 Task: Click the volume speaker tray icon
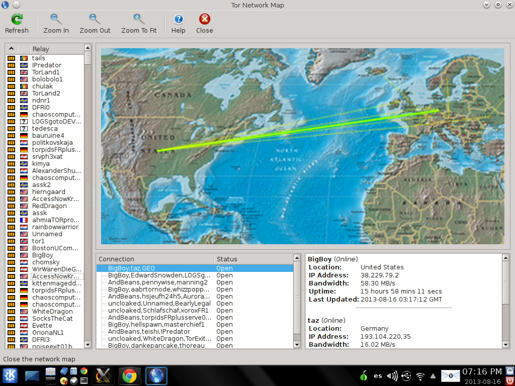pyautogui.click(x=392, y=376)
